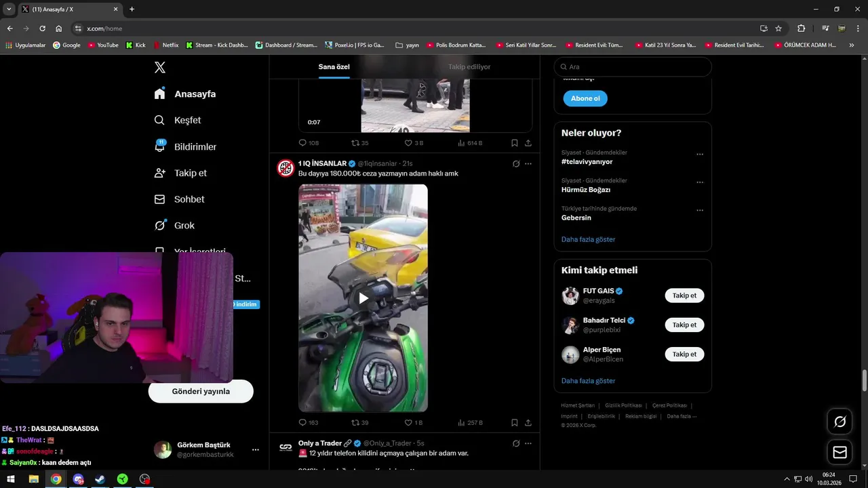Screen dimensions: 868x488
Task: Switch to Sana özel tab
Action: pyautogui.click(x=334, y=67)
